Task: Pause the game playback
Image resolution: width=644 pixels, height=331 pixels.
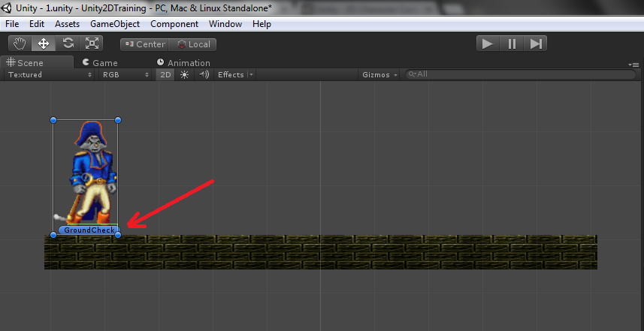Action: tap(512, 44)
